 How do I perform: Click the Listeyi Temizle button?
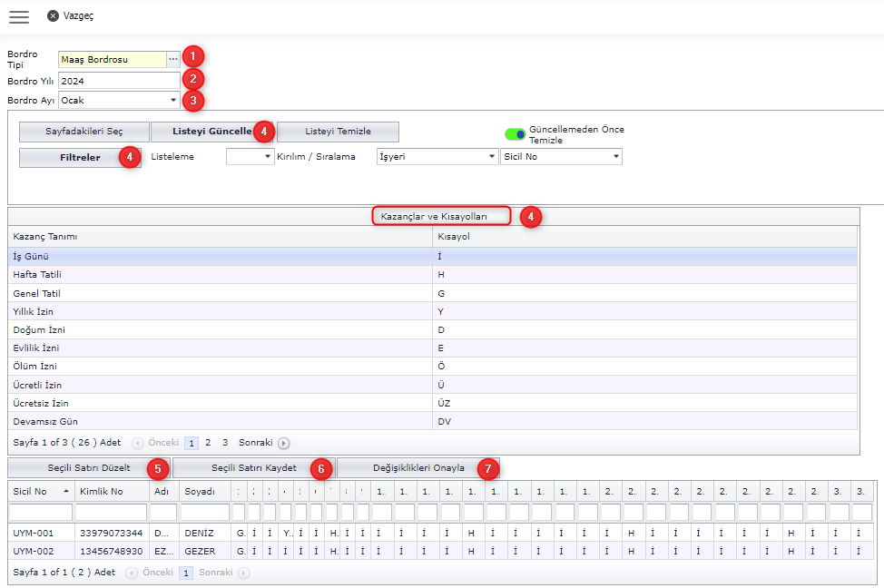pyautogui.click(x=338, y=132)
